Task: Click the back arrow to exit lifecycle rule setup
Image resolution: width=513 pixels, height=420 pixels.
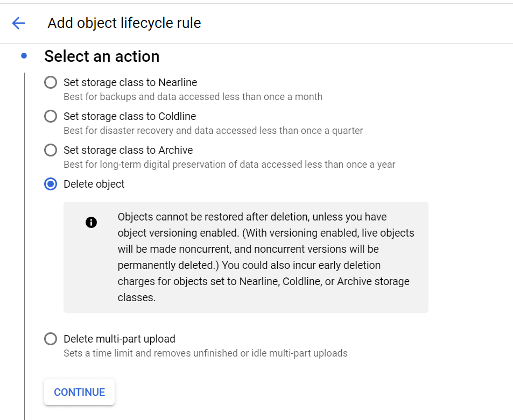Action: coord(17,23)
